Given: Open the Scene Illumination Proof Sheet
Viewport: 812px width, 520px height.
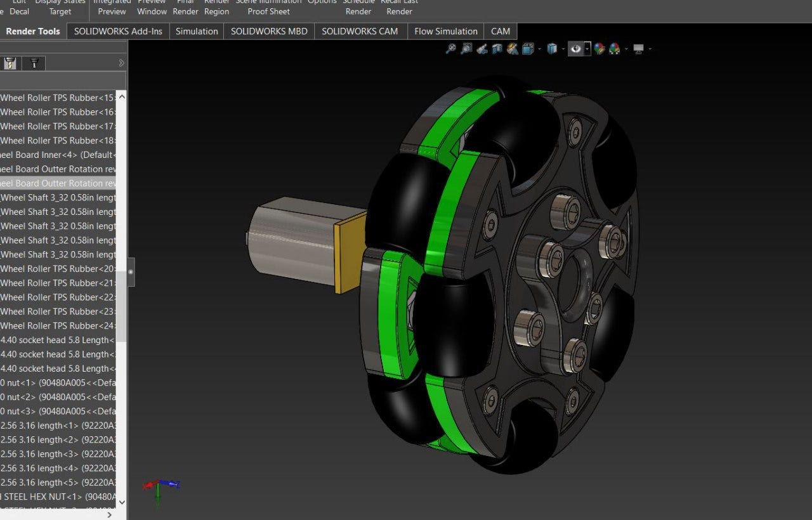Looking at the screenshot, I should click(269, 6).
